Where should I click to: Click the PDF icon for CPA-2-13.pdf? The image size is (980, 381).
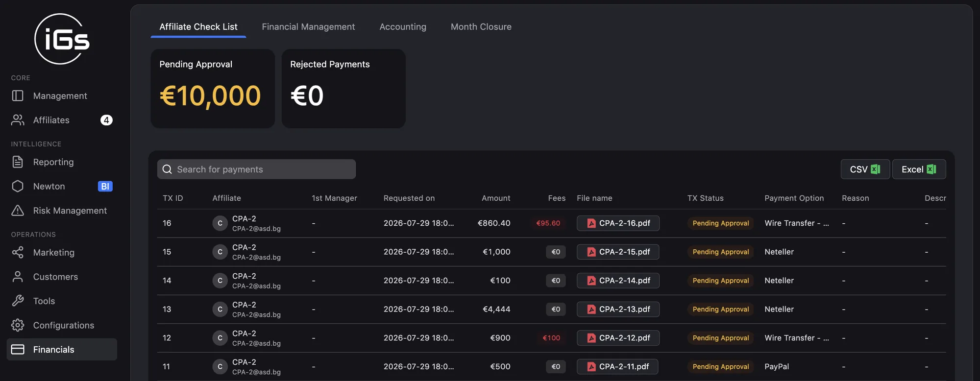(x=591, y=310)
